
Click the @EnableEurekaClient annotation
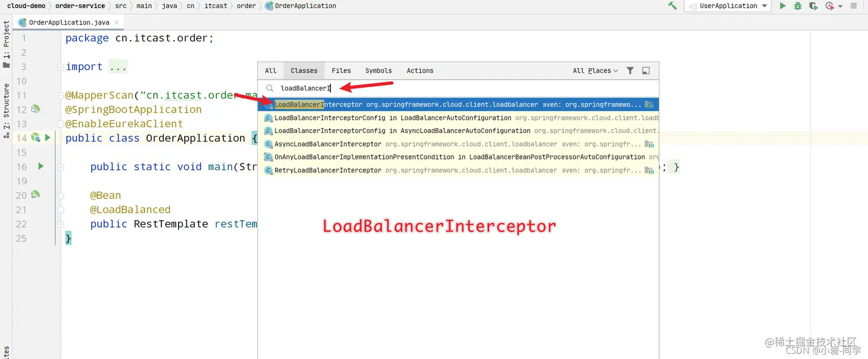pyautogui.click(x=124, y=124)
